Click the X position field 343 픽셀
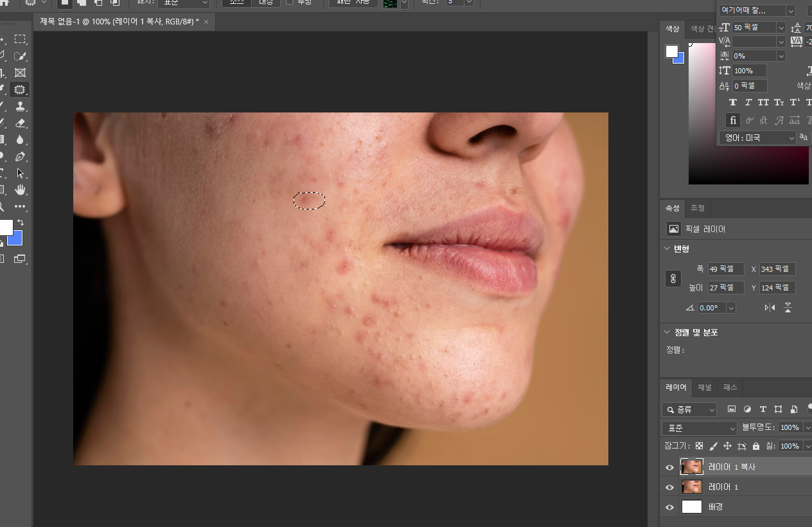The height and width of the screenshot is (527, 812). click(777, 269)
